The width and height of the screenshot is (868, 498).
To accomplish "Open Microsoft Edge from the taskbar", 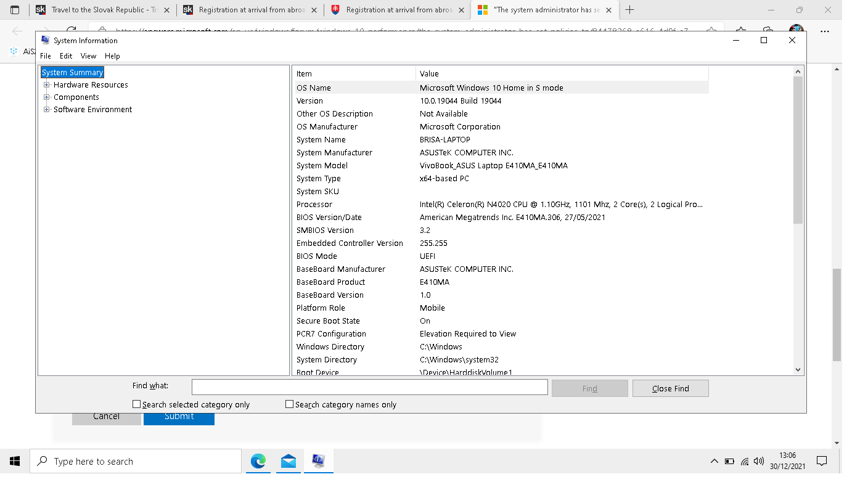I will tap(258, 461).
